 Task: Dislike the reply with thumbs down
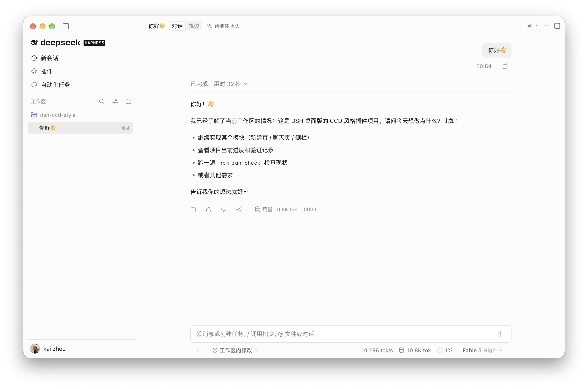[x=224, y=210]
